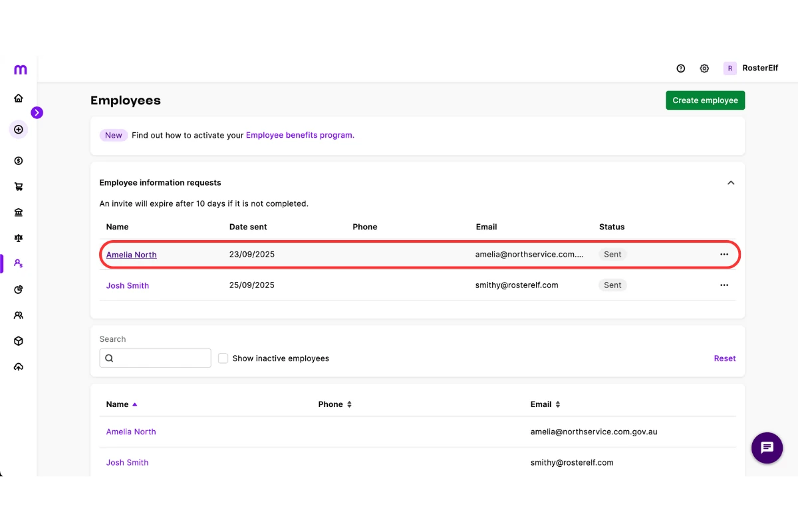Image resolution: width=798 pixels, height=532 pixels.
Task: Select the payroll person-dollar sidebar icon
Action: pos(19,264)
